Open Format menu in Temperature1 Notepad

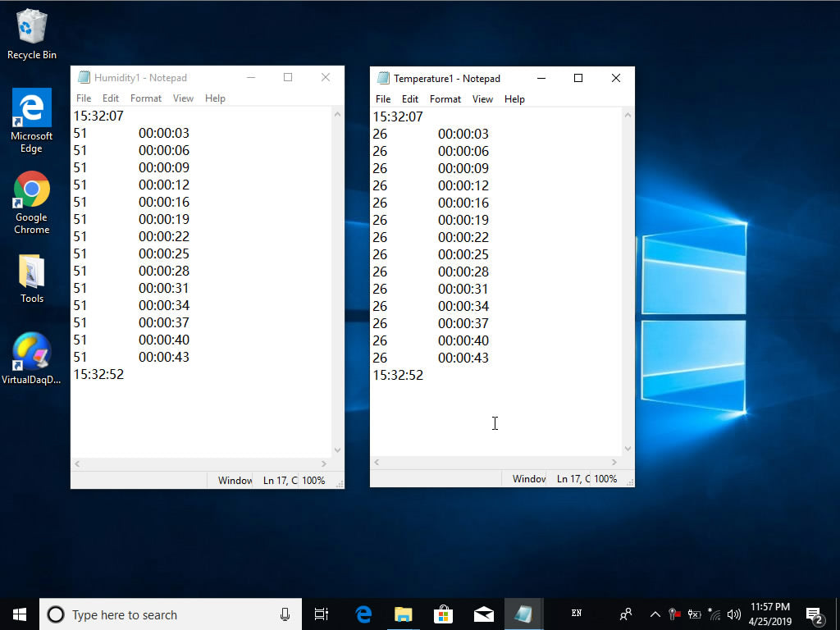point(445,99)
